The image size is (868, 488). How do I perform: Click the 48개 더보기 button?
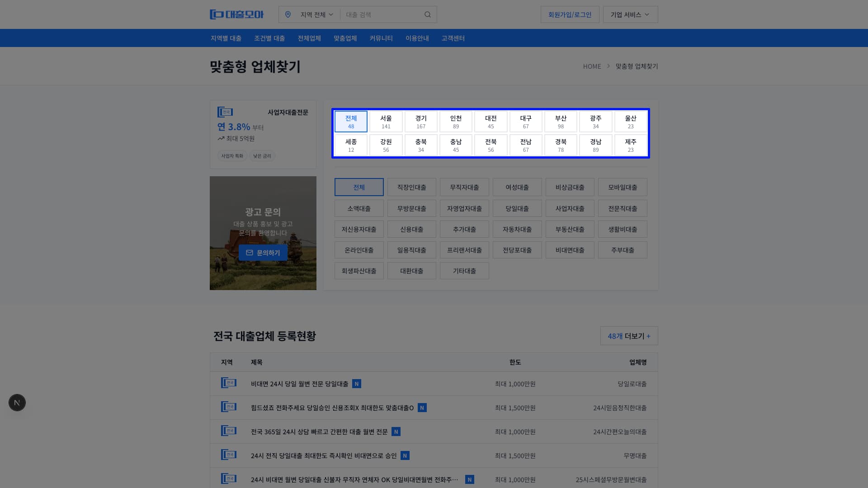(x=629, y=336)
